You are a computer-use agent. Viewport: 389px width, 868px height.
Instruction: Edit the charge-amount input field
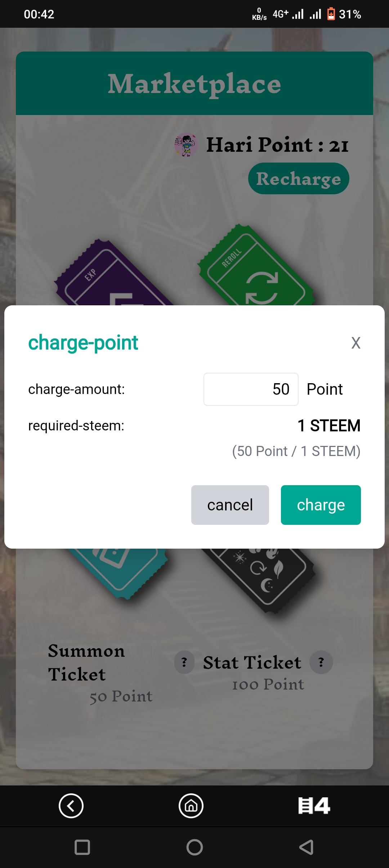(251, 389)
